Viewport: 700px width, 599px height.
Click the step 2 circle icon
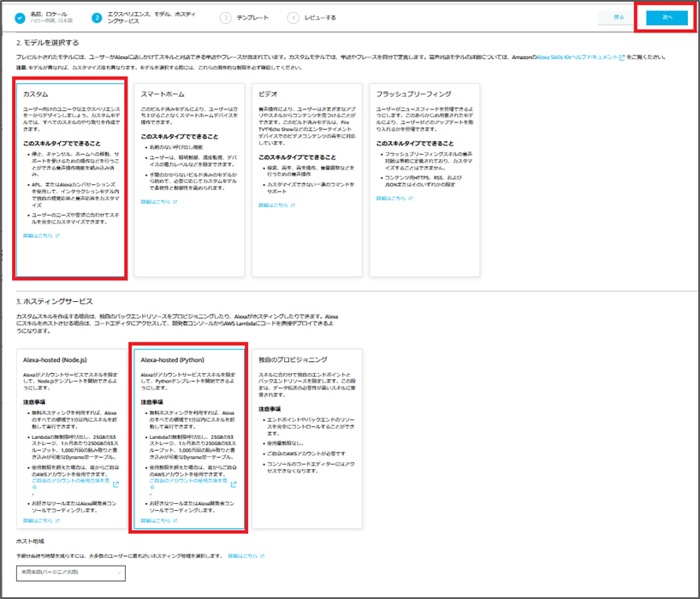pos(97,18)
